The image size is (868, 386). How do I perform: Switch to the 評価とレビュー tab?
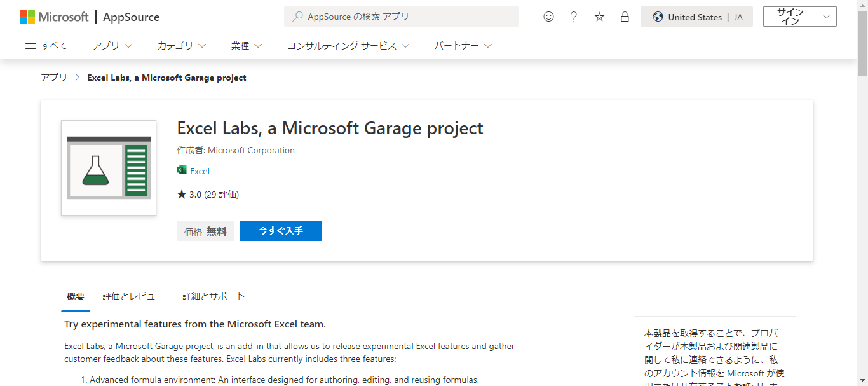coord(133,296)
